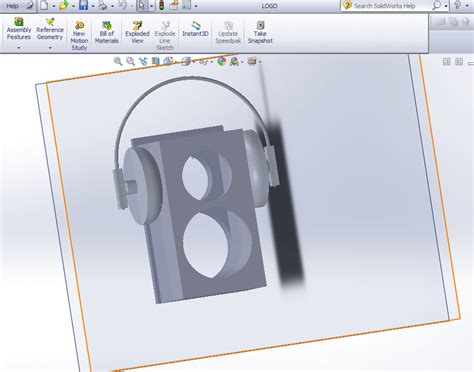Expand the Options dropdown arrow

click(196, 6)
